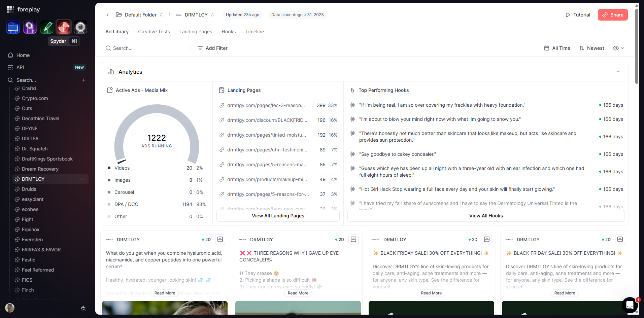Click the Videos legend color square
Image resolution: width=644 pixels, height=318 pixels.
pyautogui.click(x=109, y=168)
